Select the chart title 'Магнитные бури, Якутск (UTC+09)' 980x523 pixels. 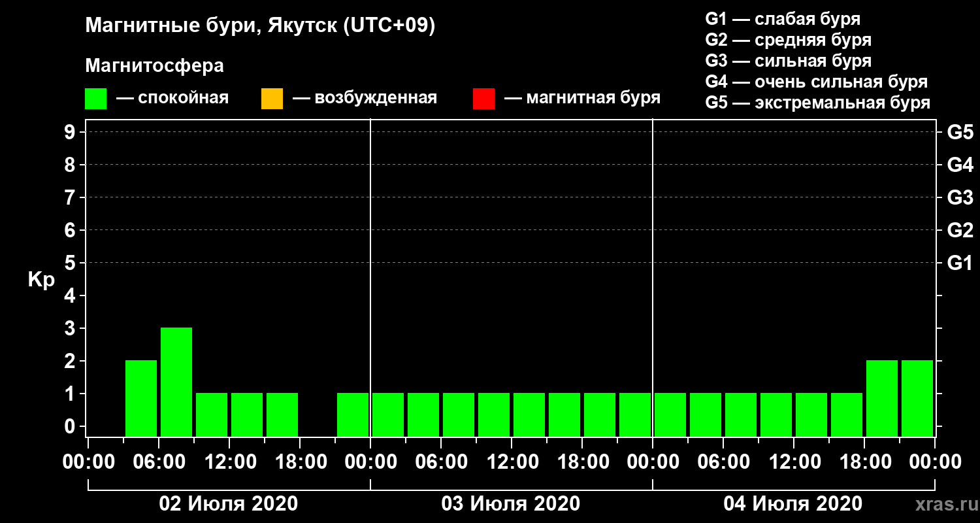coord(260,27)
